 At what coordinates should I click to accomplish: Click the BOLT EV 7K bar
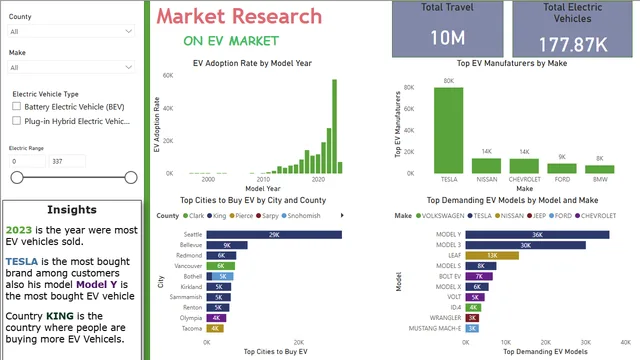click(479, 276)
